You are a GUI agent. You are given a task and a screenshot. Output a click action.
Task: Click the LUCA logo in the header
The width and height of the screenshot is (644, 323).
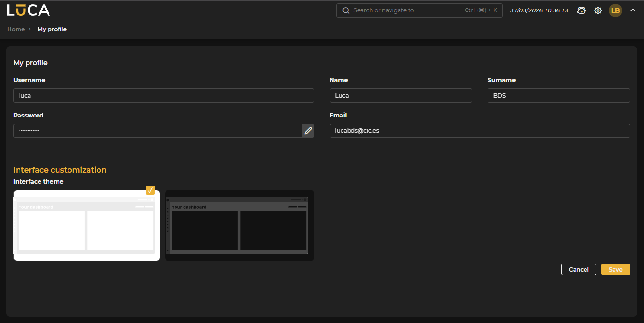click(x=28, y=10)
